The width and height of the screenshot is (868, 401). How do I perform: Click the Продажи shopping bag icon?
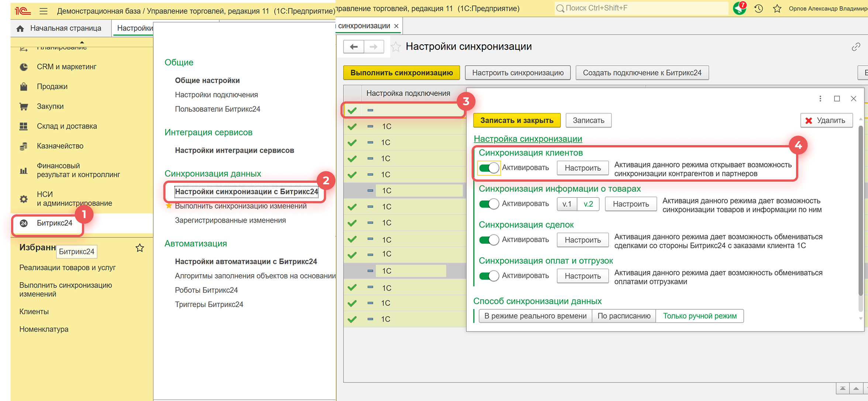click(24, 86)
